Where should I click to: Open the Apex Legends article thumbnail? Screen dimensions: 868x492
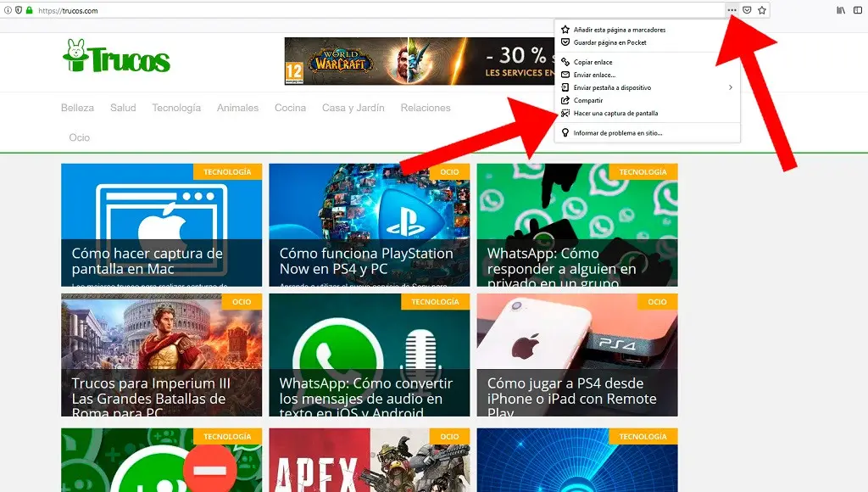(x=370, y=460)
